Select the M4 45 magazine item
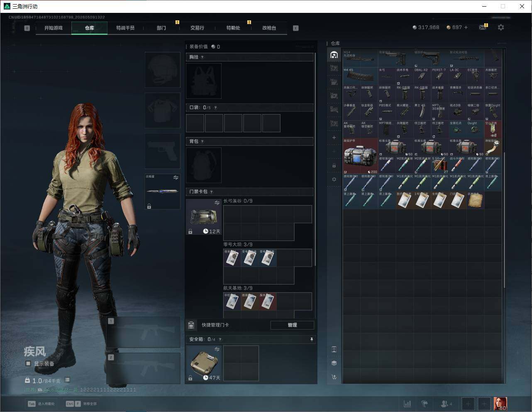 click(x=361, y=76)
